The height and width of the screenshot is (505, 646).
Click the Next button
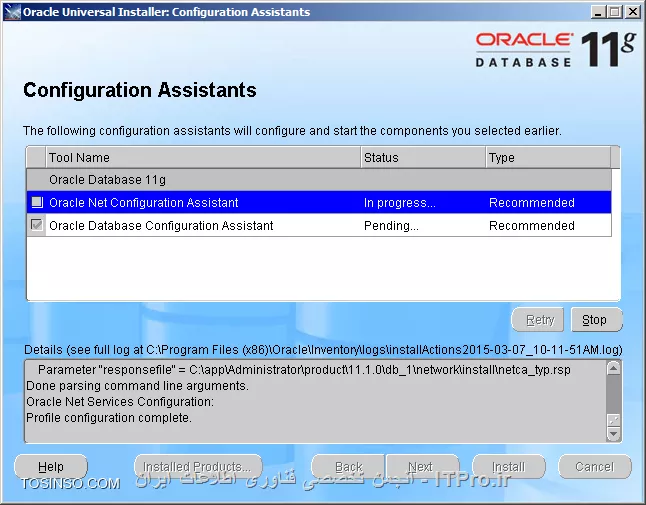coord(422,467)
